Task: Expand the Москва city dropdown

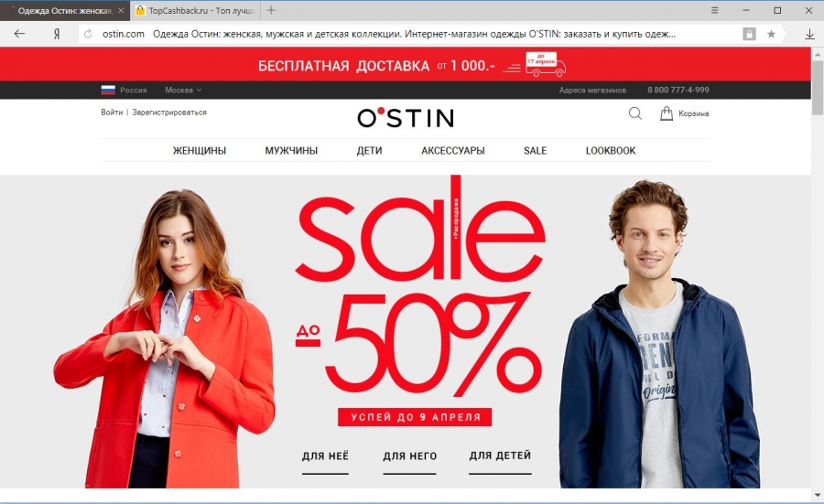Action: (x=183, y=91)
